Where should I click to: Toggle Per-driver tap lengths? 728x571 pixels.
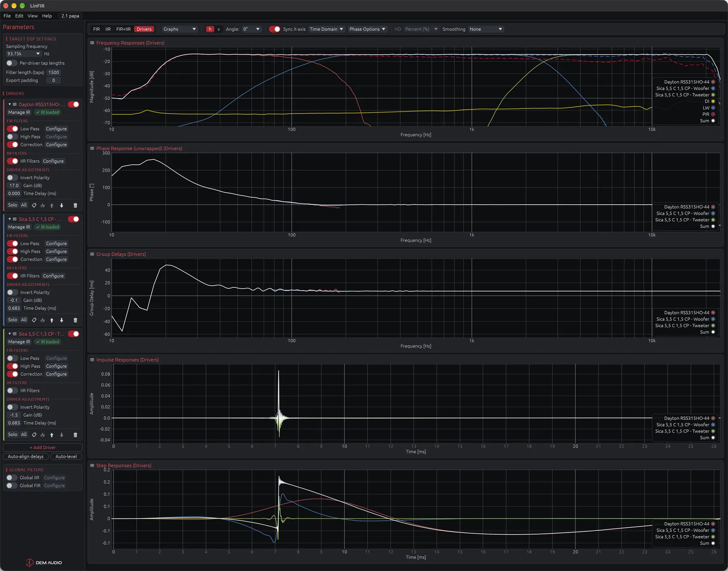pos(12,63)
